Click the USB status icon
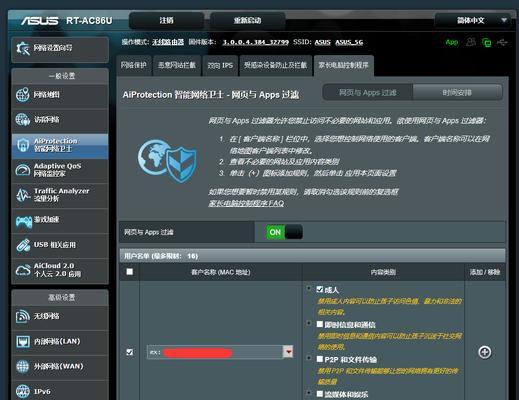Screen dimensions: 519x400 [502, 42]
